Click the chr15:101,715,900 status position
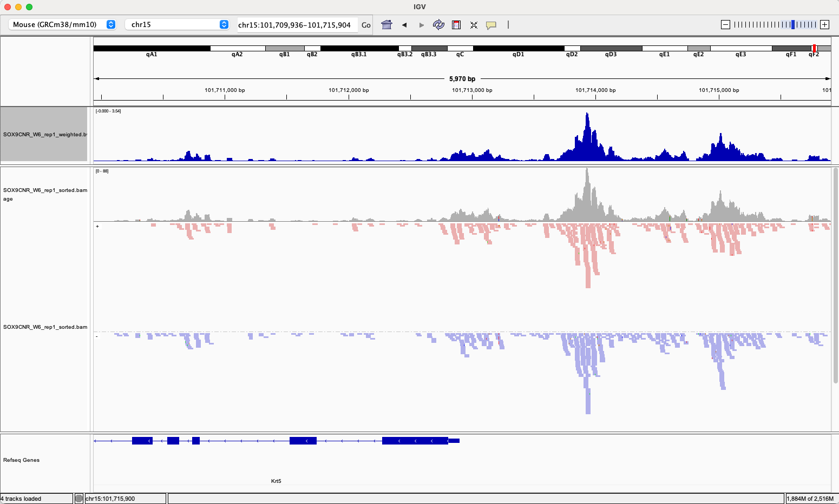Screen dimensions: 839x504 tap(110, 499)
